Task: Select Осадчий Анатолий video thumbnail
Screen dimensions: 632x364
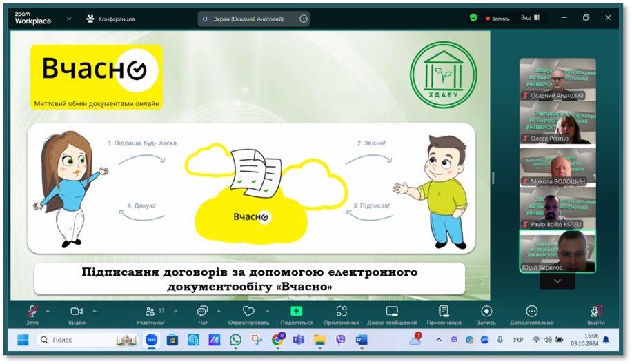Action: coord(557,79)
